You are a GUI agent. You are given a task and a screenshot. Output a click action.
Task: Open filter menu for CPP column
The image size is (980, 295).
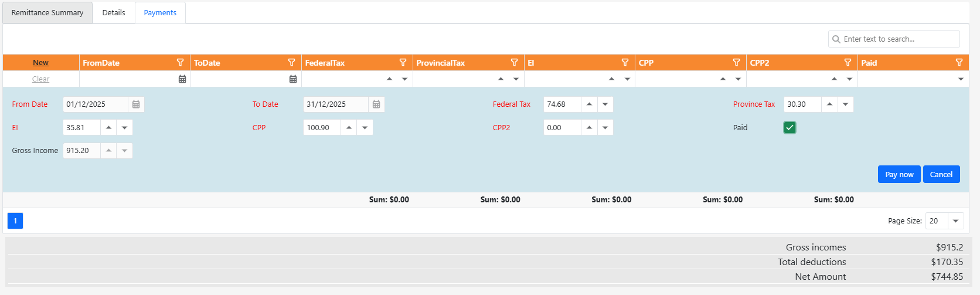tap(736, 62)
